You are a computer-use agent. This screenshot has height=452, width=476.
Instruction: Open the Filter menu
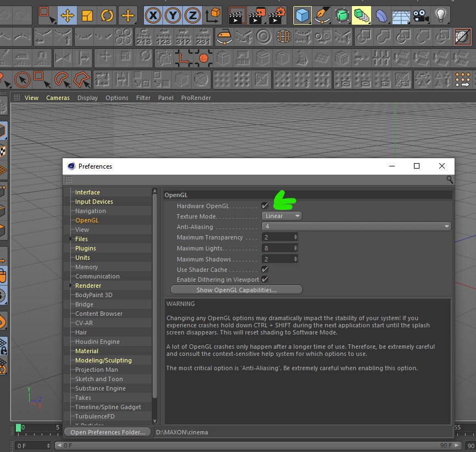click(x=143, y=98)
